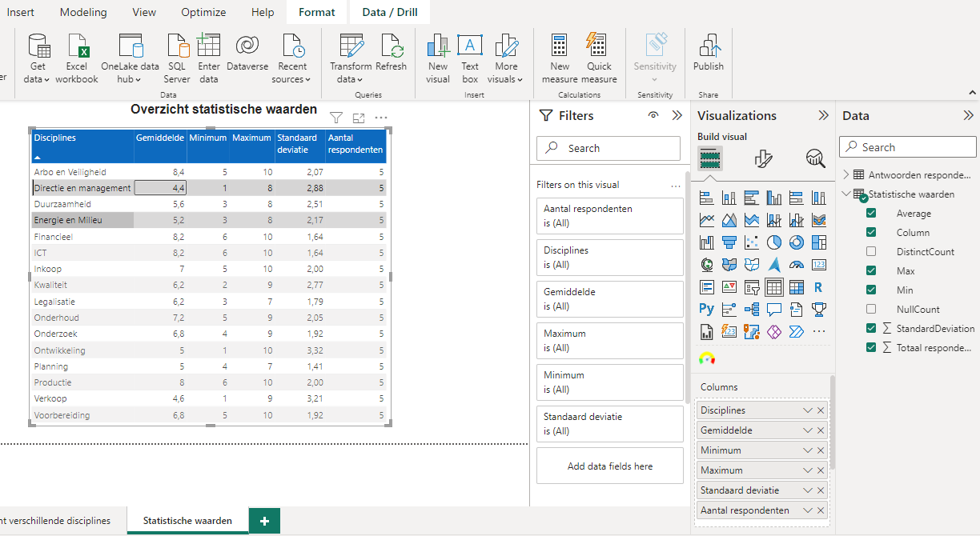
Task: Click Add data fields here box
Action: [610, 466]
